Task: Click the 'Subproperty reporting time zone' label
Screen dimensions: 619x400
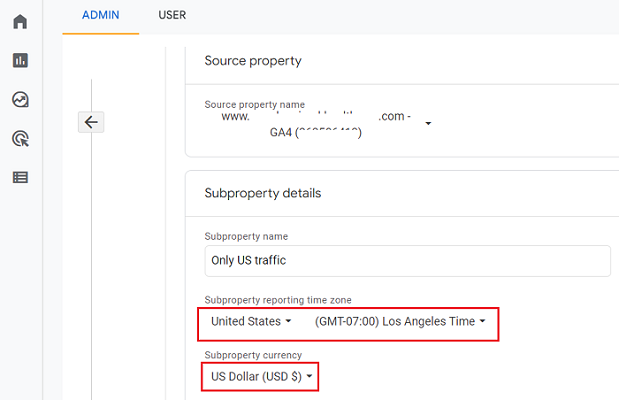Action: [x=278, y=300]
